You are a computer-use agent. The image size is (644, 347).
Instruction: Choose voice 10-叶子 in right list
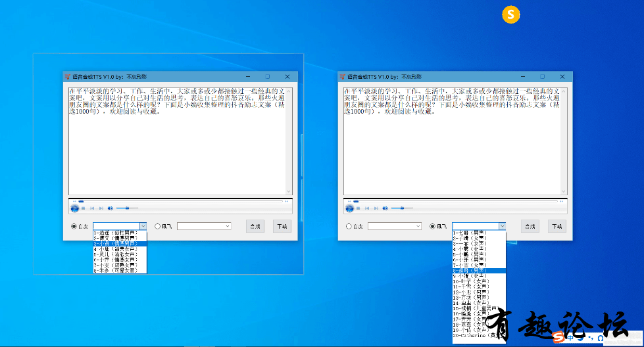[x=479, y=281]
